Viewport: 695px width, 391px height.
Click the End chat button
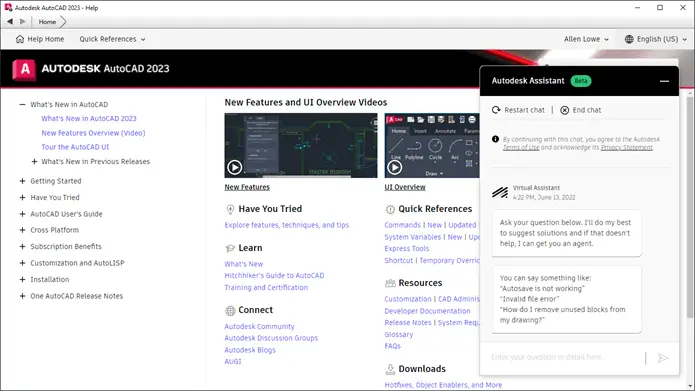(x=581, y=110)
